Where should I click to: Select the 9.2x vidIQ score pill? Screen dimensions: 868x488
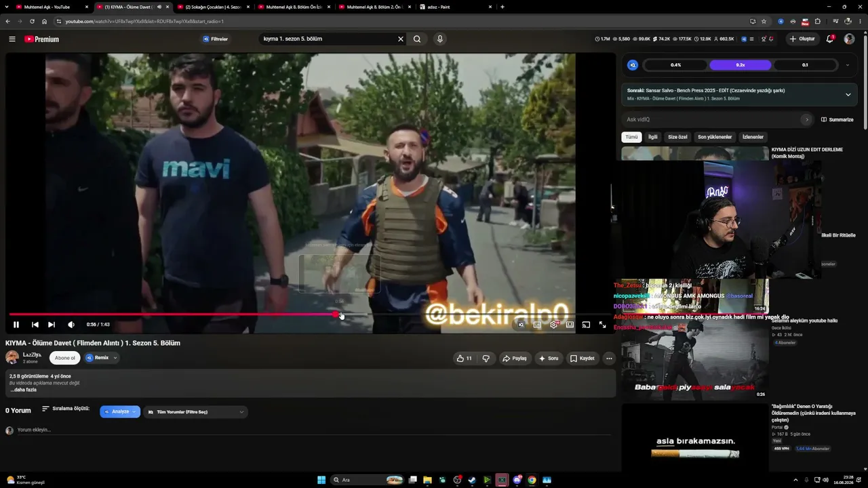pos(741,65)
